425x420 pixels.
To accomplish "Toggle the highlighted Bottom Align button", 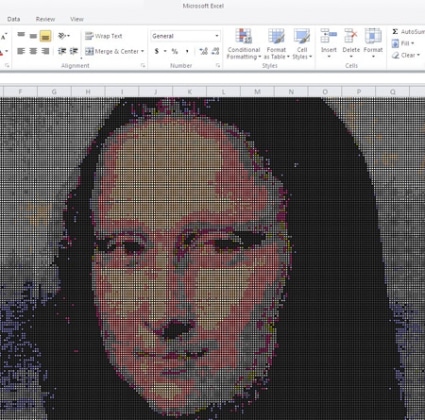I will point(45,36).
